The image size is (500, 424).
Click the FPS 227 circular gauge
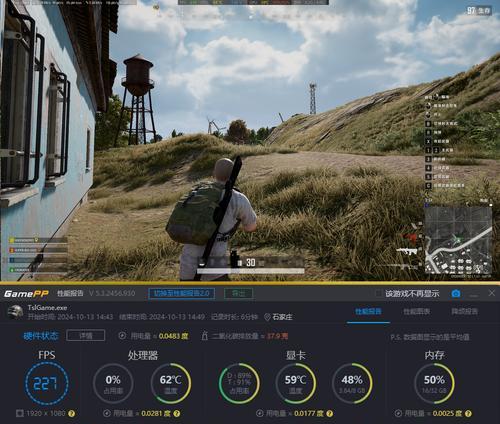coord(47,384)
